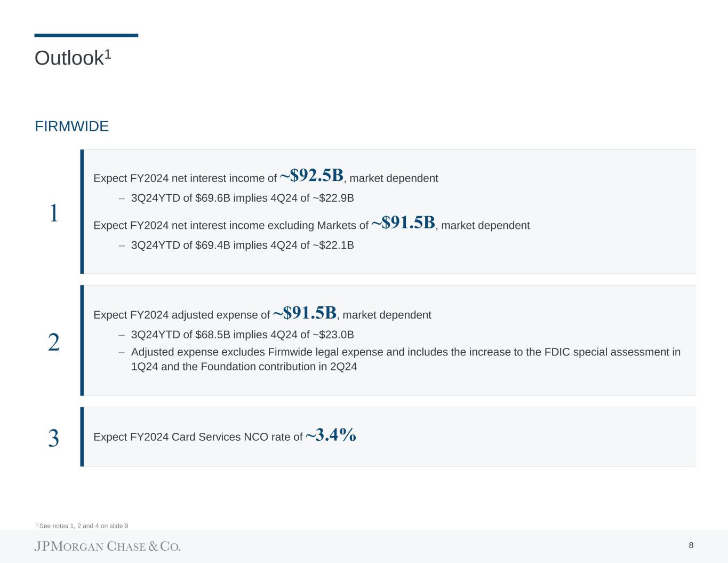Click the large section numeral 1
This screenshot has height=563, width=728.
click(x=53, y=213)
